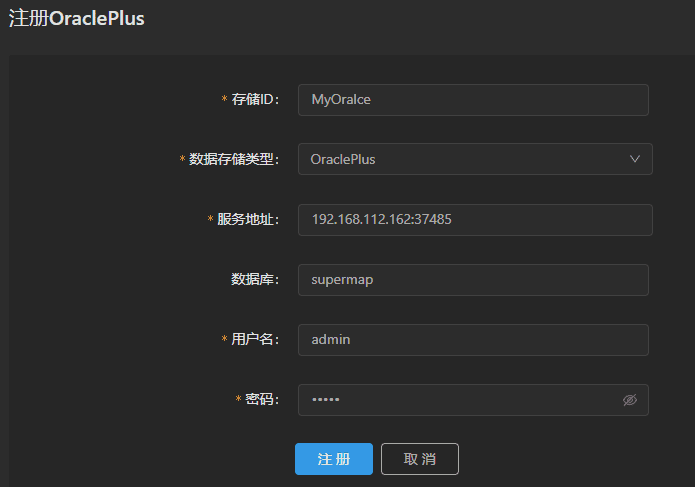This screenshot has height=487, width=695.
Task: Click the 密码 label
Action: (261, 400)
